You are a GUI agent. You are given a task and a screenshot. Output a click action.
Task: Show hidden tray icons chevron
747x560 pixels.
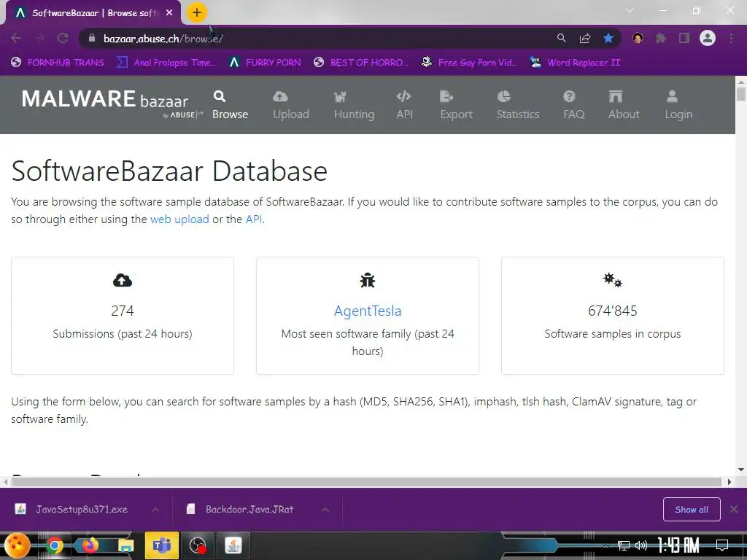point(605,545)
